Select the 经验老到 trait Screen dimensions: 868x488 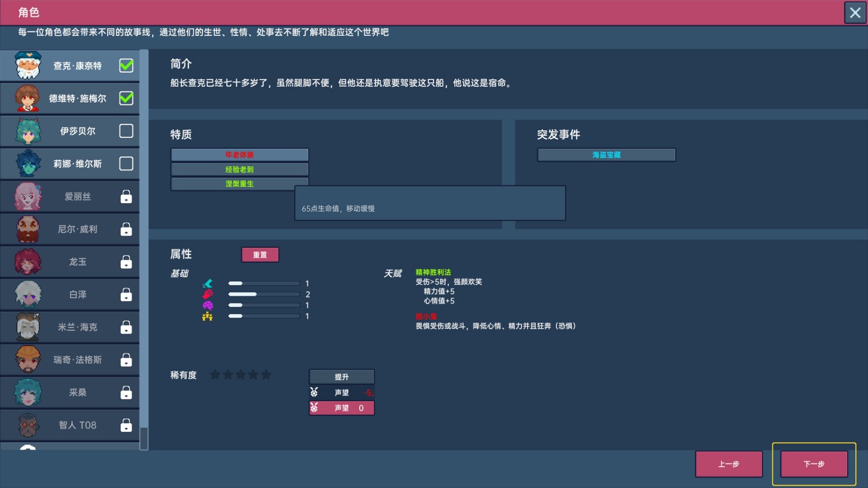[240, 169]
